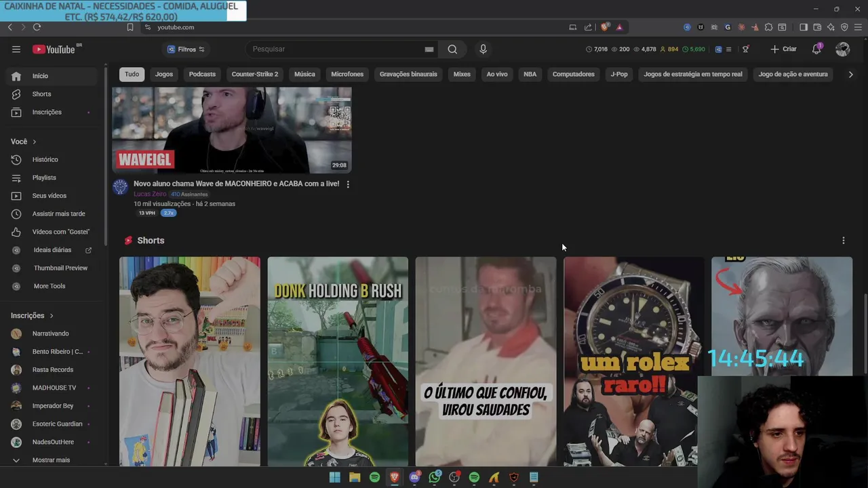Viewport: 868px width, 488px height.
Task: Open Windows Start menu
Action: click(334, 477)
